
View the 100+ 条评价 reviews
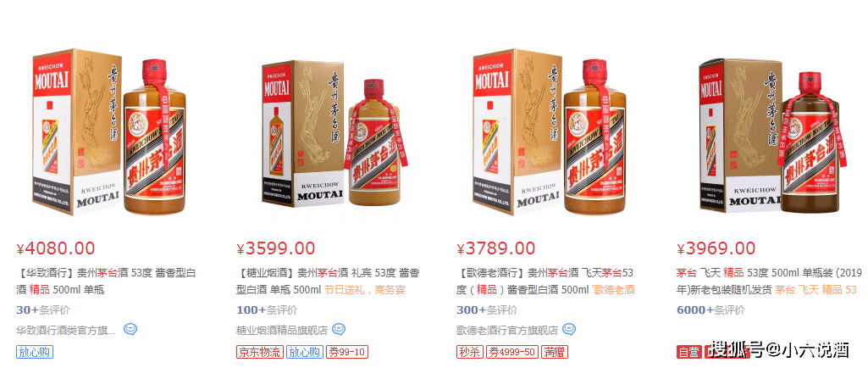267,309
